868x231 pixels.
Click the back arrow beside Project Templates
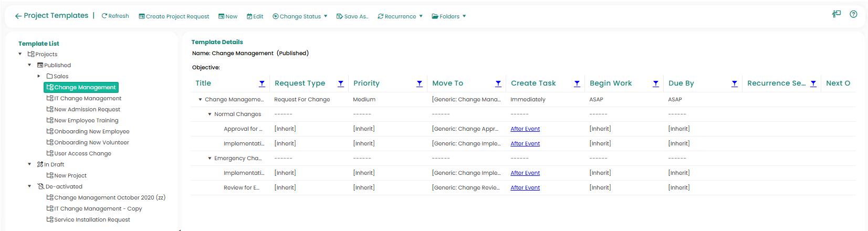18,16
